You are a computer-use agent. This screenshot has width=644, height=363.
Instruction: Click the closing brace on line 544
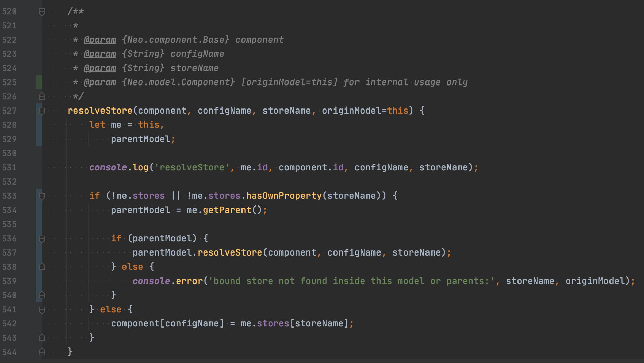click(x=70, y=352)
